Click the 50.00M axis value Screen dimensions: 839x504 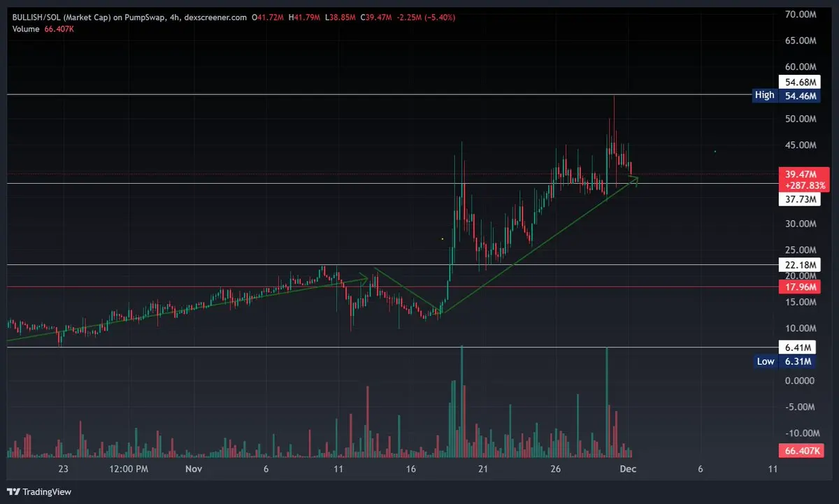(x=801, y=119)
